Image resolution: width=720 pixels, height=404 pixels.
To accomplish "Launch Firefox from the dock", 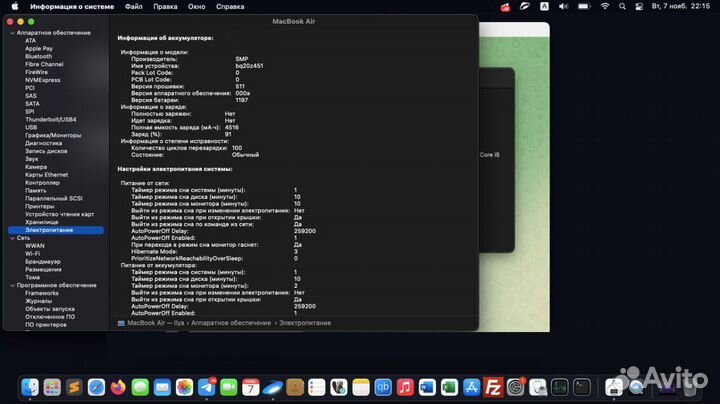I will 118,386.
